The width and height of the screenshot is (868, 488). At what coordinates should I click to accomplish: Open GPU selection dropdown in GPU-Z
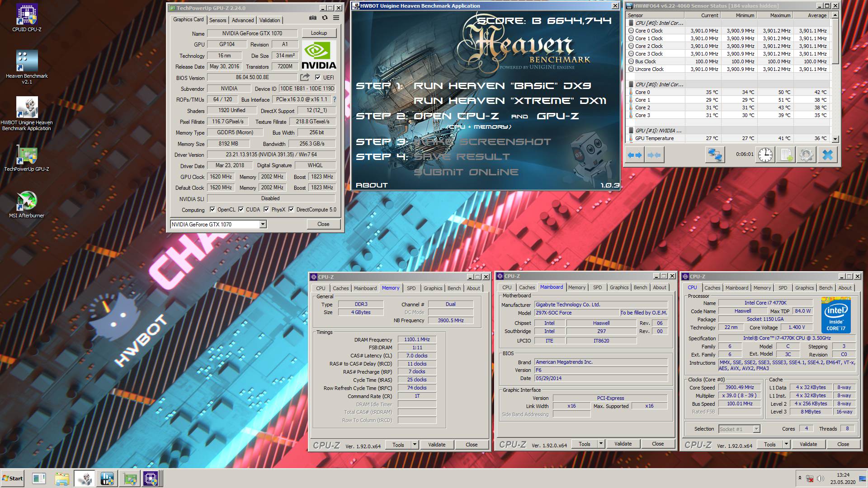pyautogui.click(x=263, y=224)
